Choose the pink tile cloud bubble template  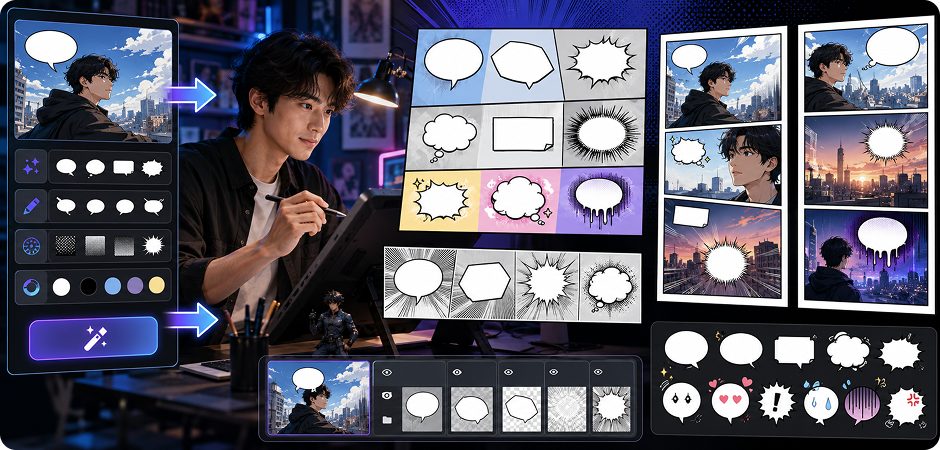click(x=519, y=201)
